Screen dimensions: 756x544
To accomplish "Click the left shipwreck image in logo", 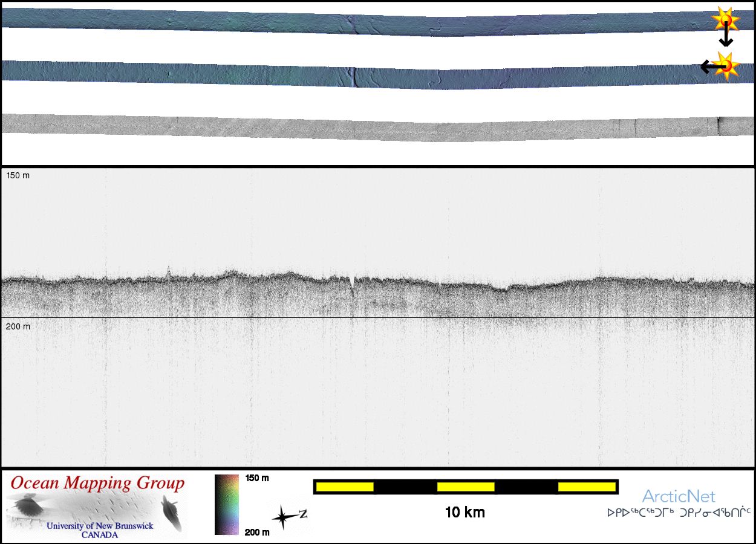I will point(28,505).
